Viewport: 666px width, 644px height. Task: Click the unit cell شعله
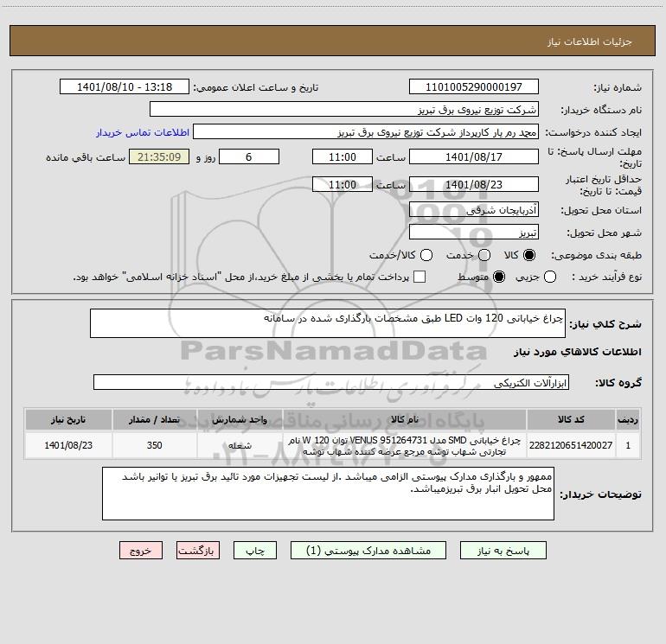(x=240, y=445)
